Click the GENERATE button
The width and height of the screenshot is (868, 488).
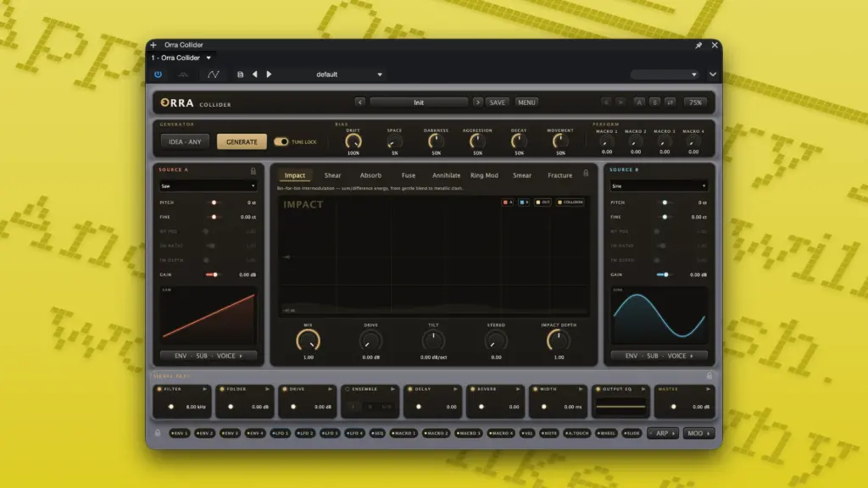click(x=242, y=141)
